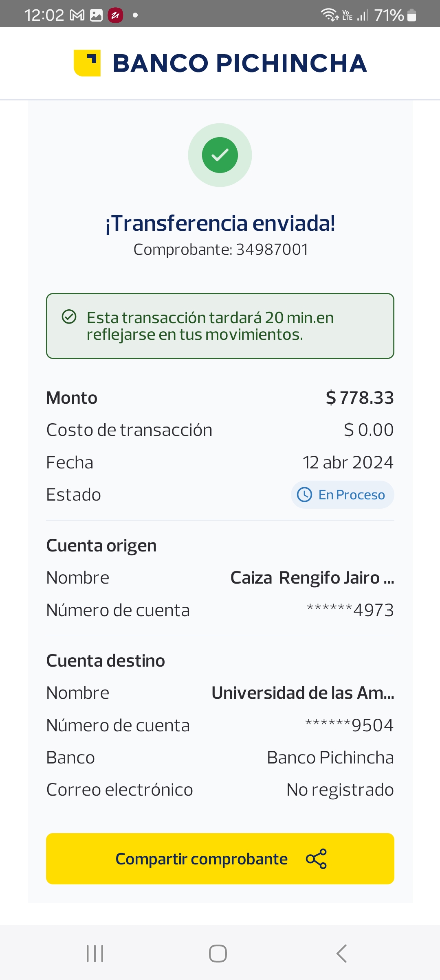Screen dimensions: 440x980
Task: Tap the Banco Pichincha yellow logo icon
Action: coord(87,63)
